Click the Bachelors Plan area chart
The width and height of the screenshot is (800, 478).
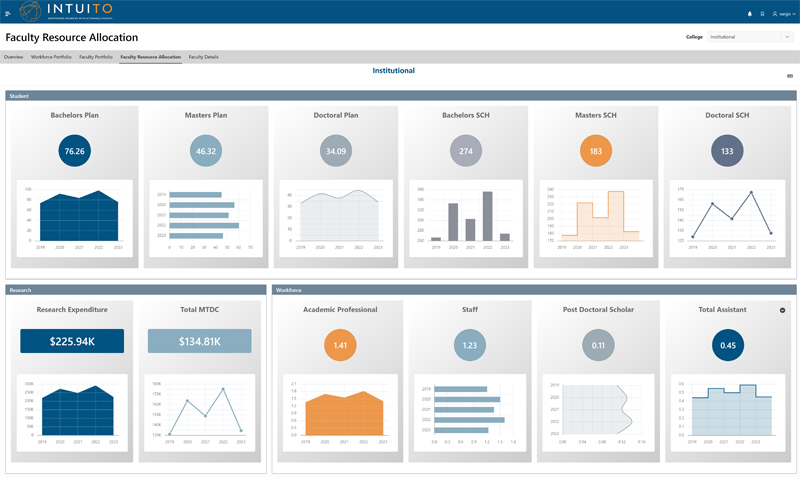pos(74,218)
